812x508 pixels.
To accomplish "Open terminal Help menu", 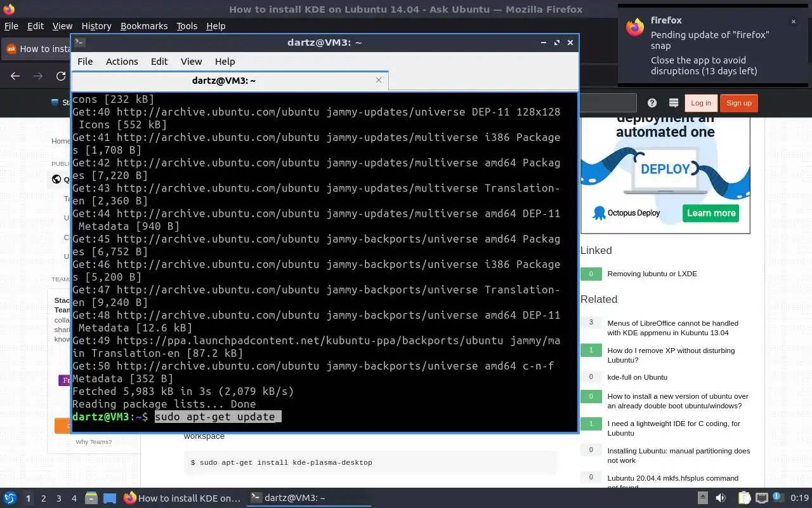I will point(225,62).
